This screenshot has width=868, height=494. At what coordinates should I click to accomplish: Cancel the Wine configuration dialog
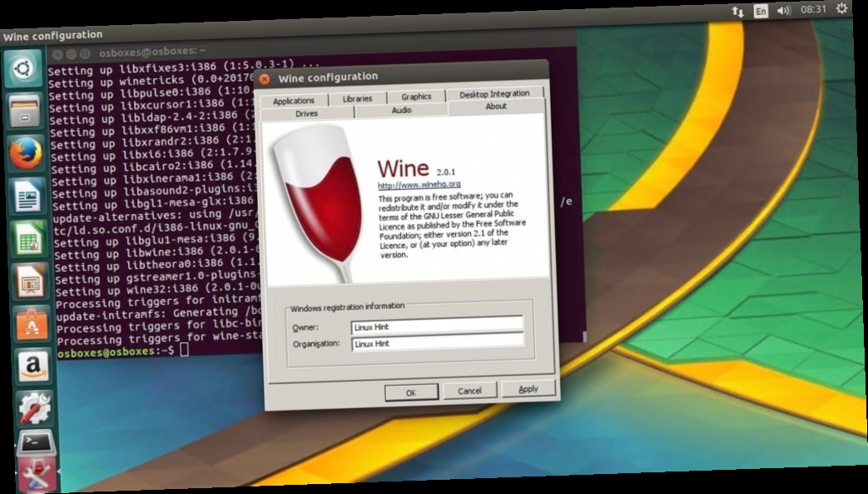(x=470, y=390)
